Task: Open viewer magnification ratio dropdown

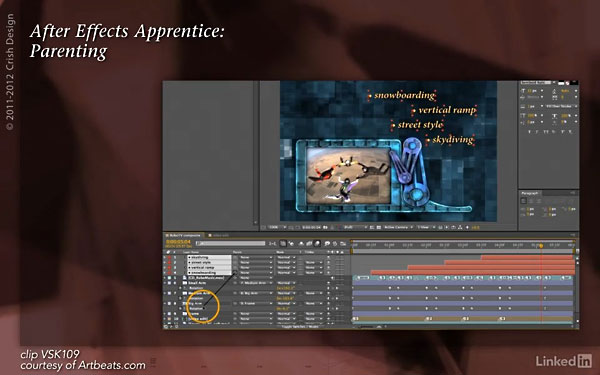Action: (x=277, y=227)
